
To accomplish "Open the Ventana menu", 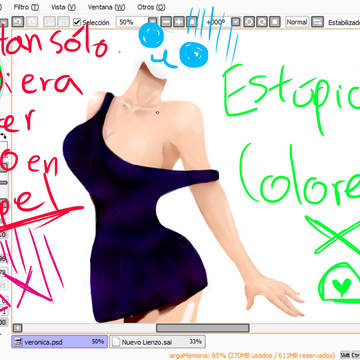I will click(106, 7).
